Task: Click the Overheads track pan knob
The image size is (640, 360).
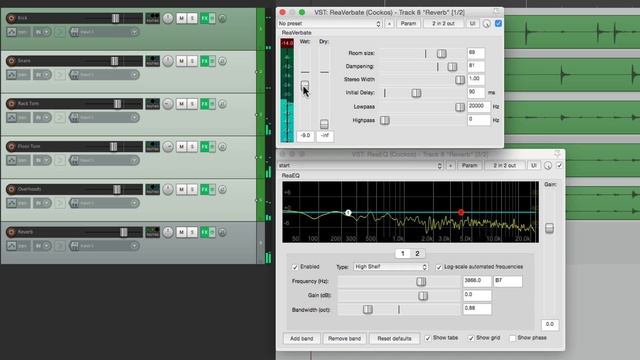Action: [x=168, y=189]
